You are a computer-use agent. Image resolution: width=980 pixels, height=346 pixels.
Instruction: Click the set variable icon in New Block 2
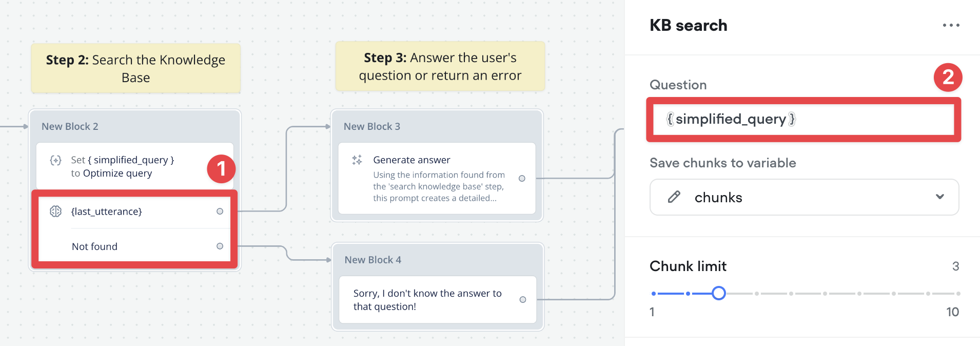(55, 160)
